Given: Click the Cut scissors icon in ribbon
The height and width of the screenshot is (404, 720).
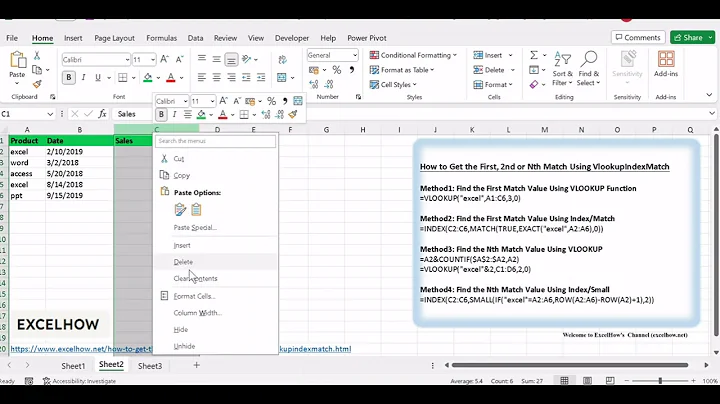Looking at the screenshot, I should (37, 56).
